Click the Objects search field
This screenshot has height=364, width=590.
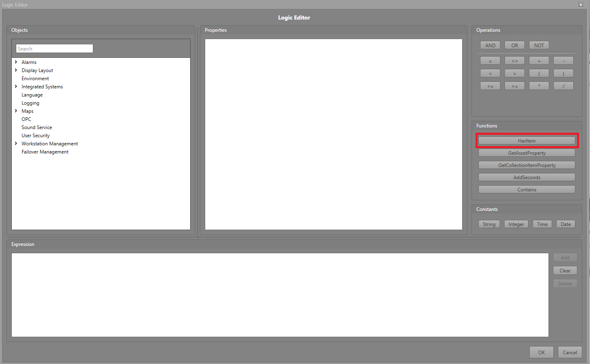55,48
